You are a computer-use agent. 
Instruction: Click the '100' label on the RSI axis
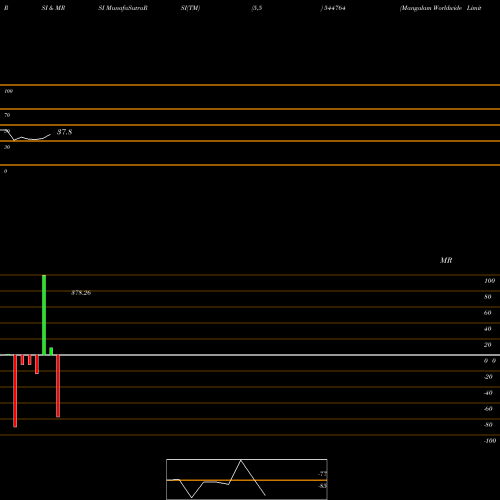pos(9,91)
